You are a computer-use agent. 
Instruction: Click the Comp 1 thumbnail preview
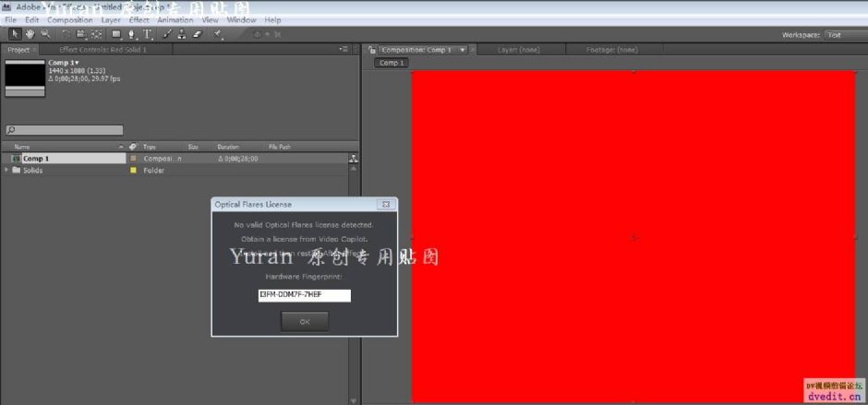coord(25,78)
